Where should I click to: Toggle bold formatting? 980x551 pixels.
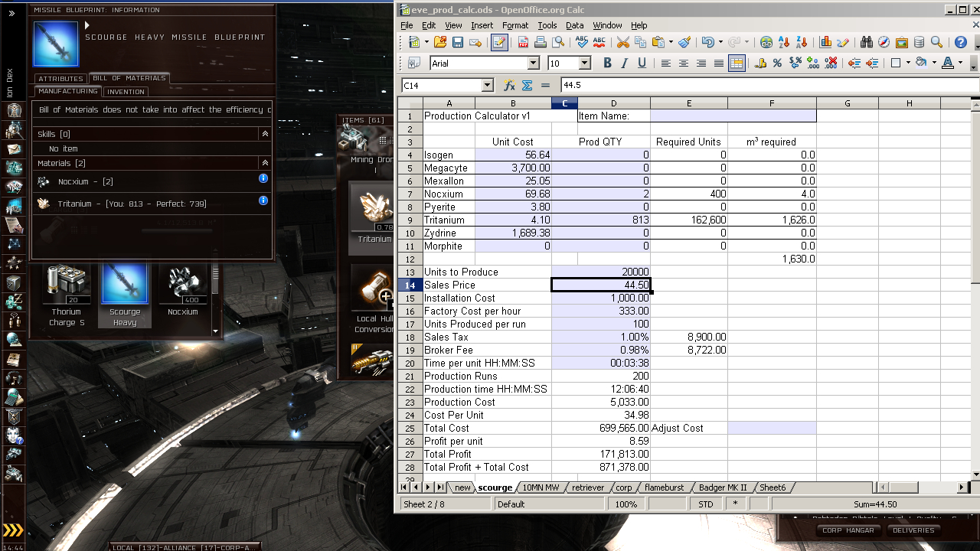coord(607,63)
